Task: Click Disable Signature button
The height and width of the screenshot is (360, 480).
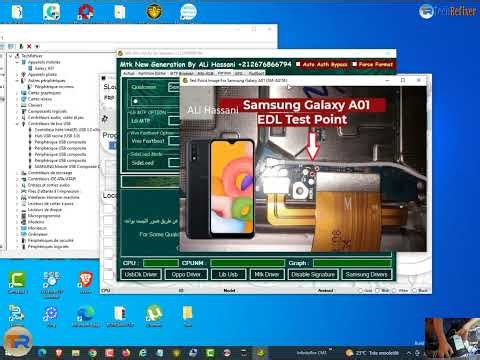Action: pos(313,275)
